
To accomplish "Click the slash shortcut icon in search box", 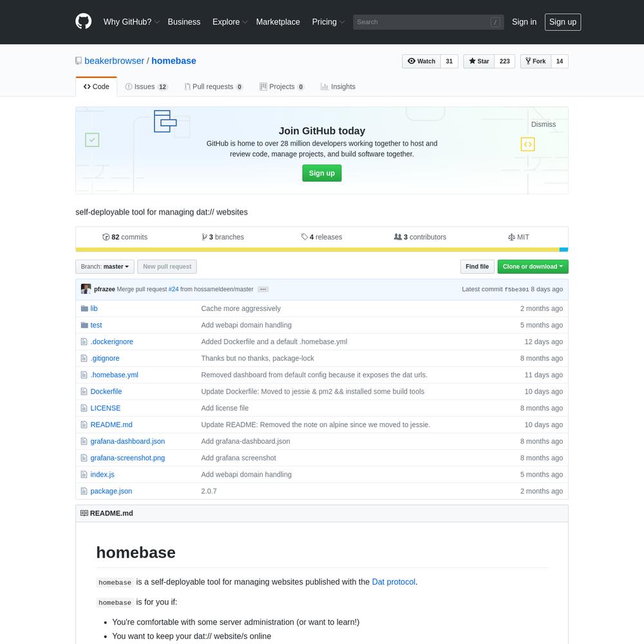I will [495, 22].
